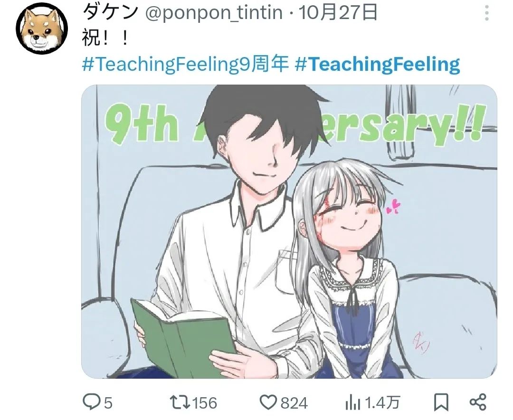
Task: Click the #TeachingFeeling9周年 hashtag
Action: pos(185,64)
